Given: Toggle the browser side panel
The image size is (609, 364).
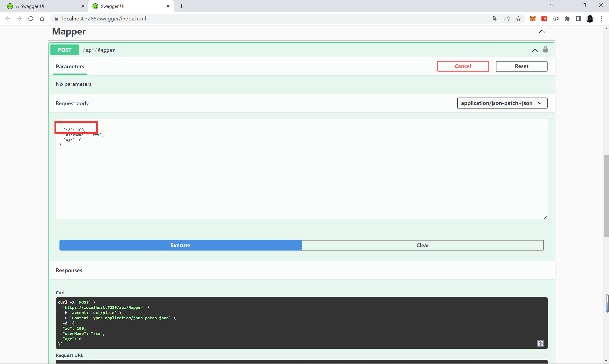Looking at the screenshot, I should (x=578, y=19).
